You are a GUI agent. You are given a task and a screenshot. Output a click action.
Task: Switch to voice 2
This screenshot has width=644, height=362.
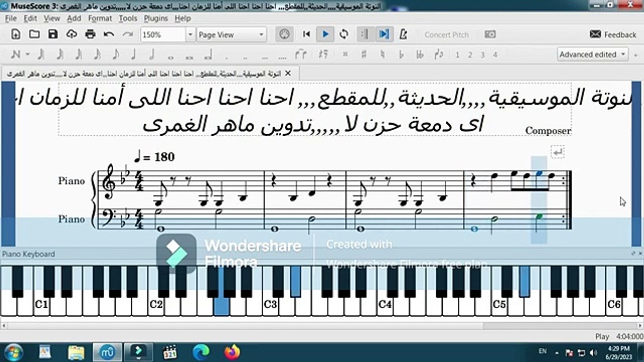[x=470, y=55]
